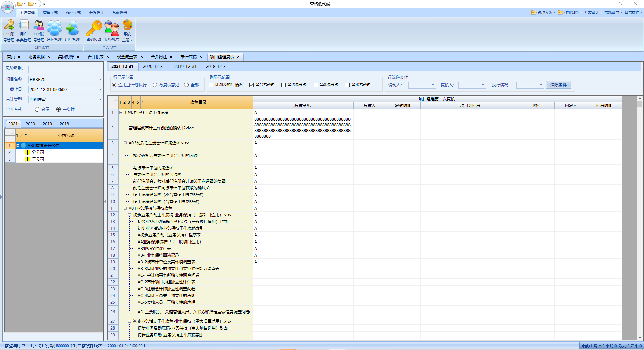Close the 现金流量表 tab

click(142, 57)
